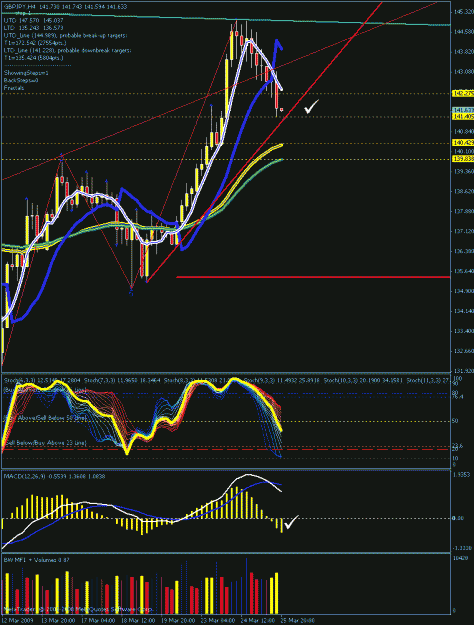The height and width of the screenshot is (625, 474).
Task: Click the 141.405 yellow price tag
Action: [x=463, y=116]
